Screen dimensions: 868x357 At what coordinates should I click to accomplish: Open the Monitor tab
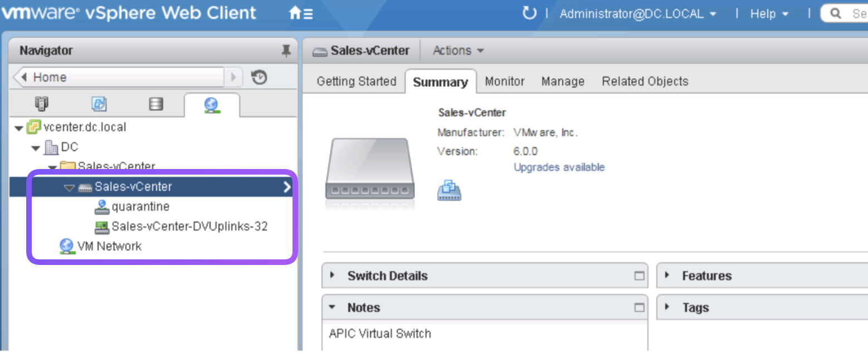point(504,81)
